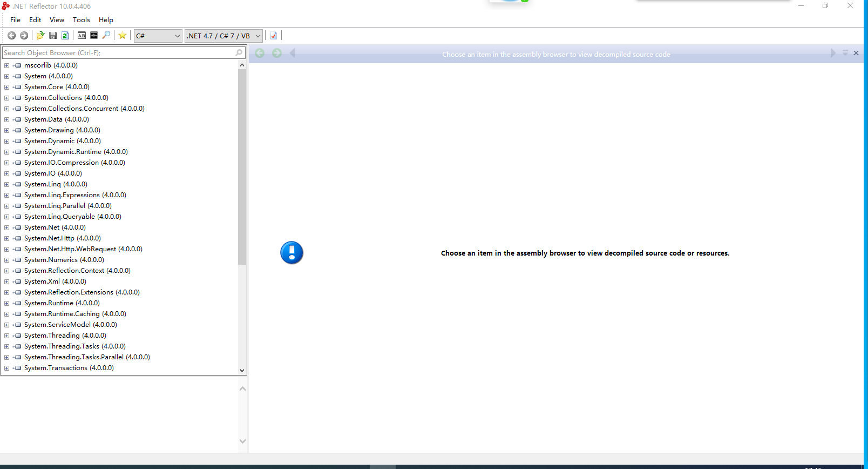The height and width of the screenshot is (469, 868).
Task: Click the Back navigation toolbar arrow
Action: 11,36
